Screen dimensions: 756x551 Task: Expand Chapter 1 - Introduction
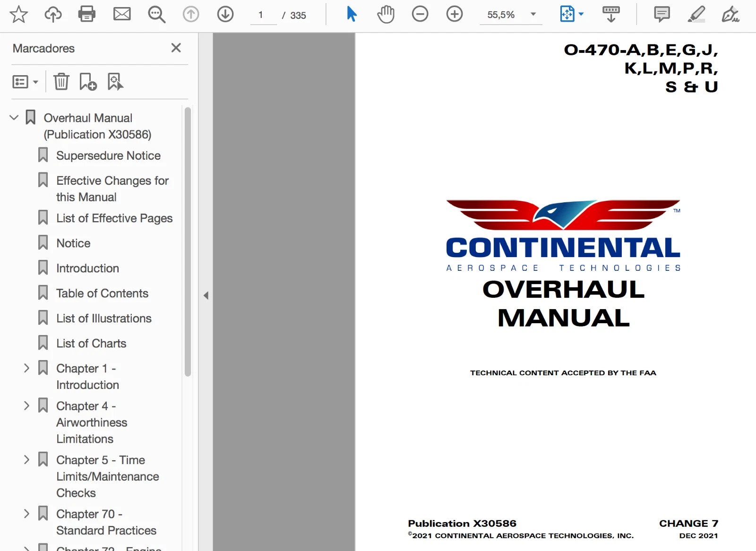(x=26, y=368)
